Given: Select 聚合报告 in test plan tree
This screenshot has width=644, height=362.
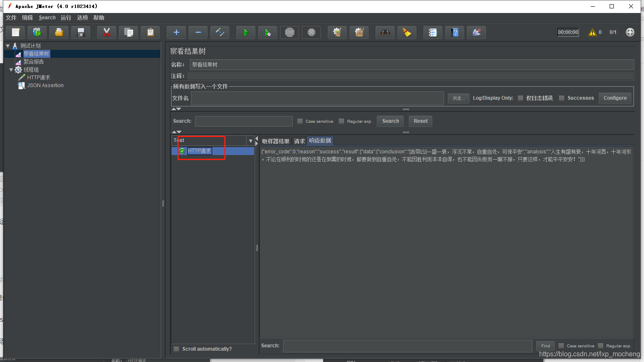Looking at the screenshot, I should [x=34, y=62].
